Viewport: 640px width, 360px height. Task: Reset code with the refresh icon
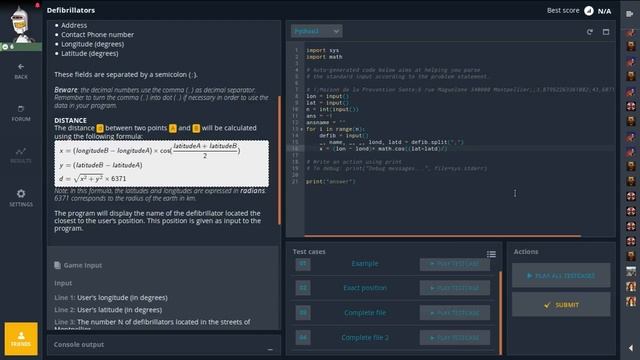pyautogui.click(x=589, y=31)
